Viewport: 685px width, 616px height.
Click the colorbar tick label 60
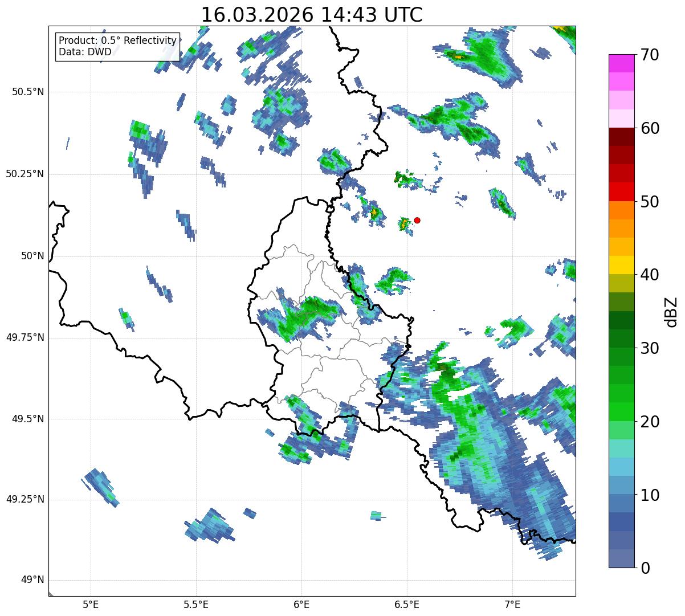pyautogui.click(x=650, y=128)
